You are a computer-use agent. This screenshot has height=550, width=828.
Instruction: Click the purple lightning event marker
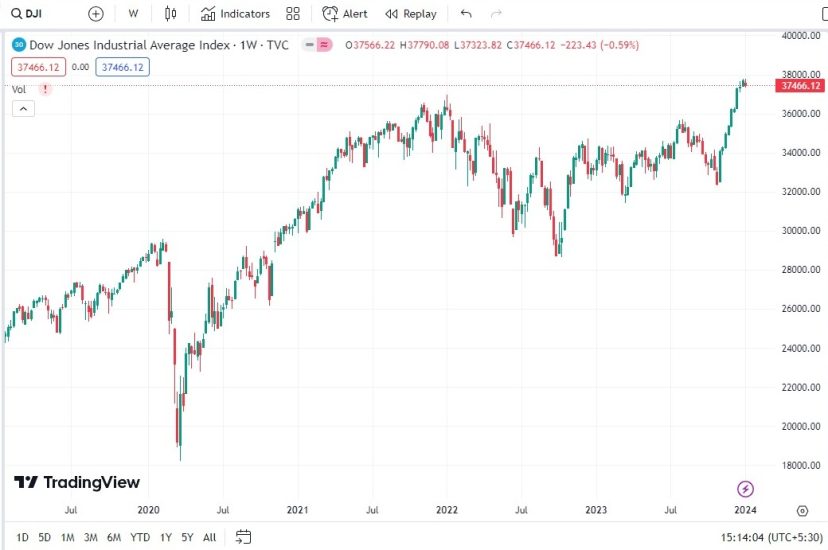coord(745,488)
